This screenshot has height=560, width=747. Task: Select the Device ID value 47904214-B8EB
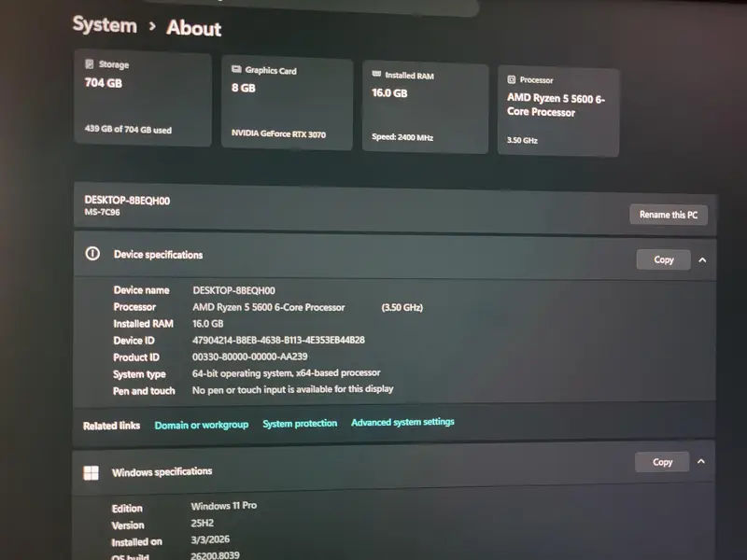(x=278, y=340)
